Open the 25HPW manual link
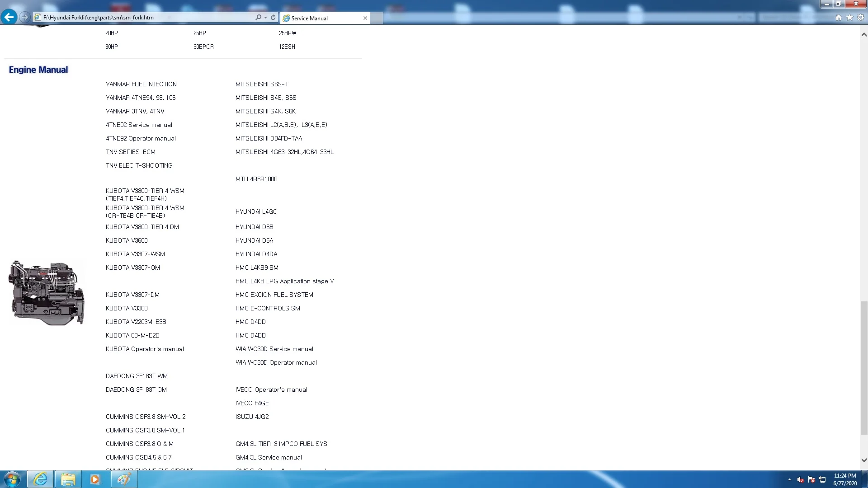 pyautogui.click(x=288, y=33)
